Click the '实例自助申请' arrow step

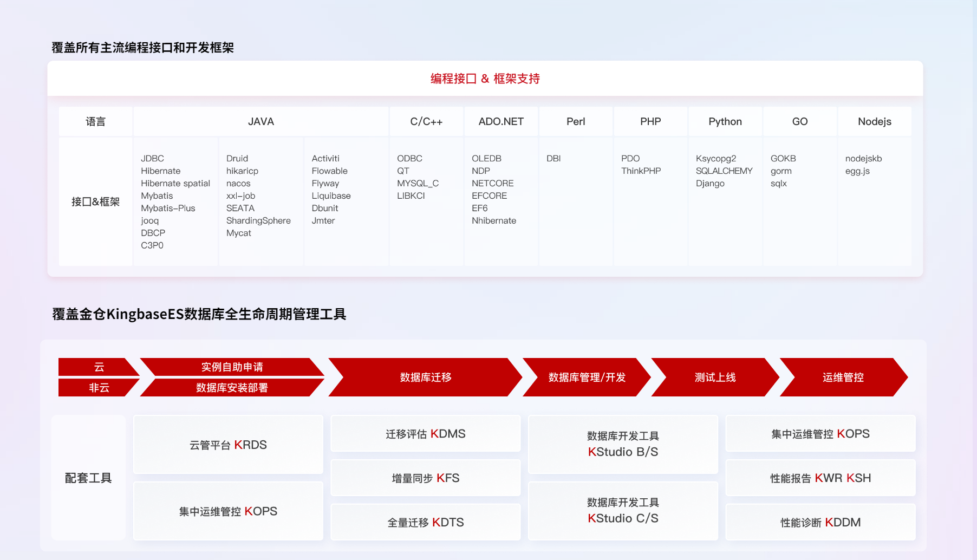coord(232,367)
